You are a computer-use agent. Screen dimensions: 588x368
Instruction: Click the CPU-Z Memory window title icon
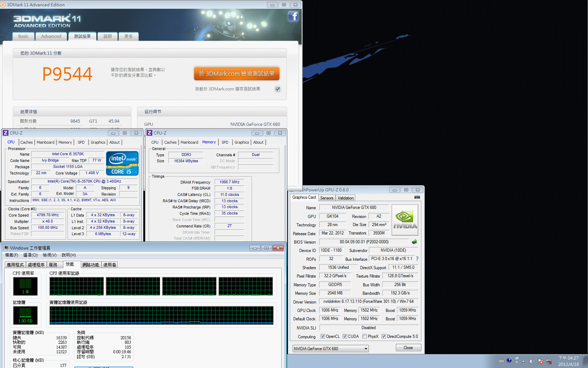149,133
